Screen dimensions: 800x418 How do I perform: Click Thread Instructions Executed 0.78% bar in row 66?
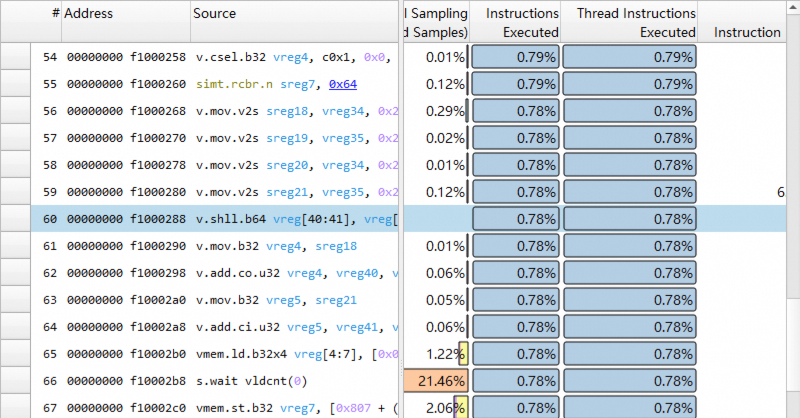630,382
